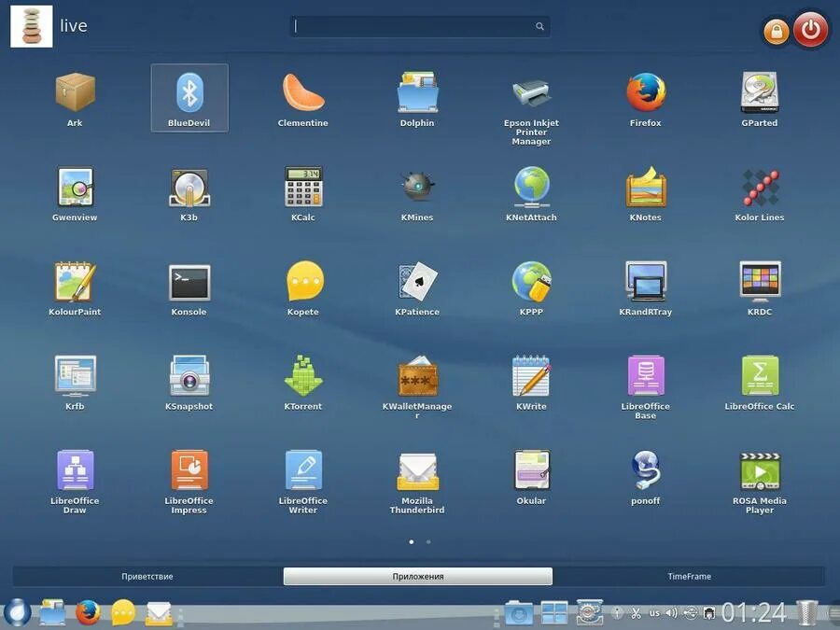Launch LibreOffice Impress
The width and height of the screenshot is (840, 630).
click(189, 482)
